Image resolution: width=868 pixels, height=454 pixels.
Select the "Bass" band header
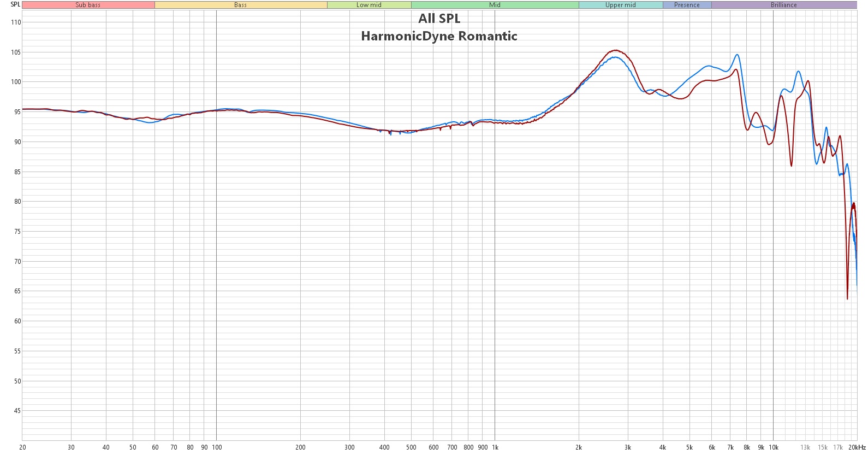pos(241,5)
